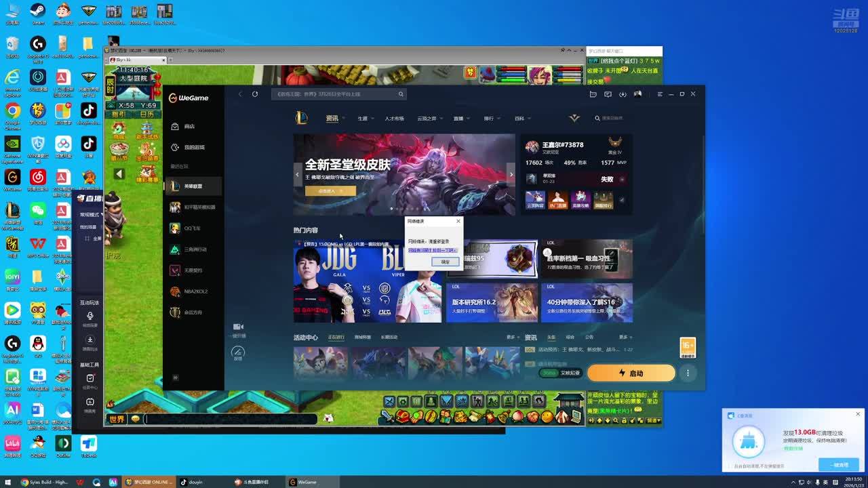Select QQ飞车 from the recent games list

click(x=192, y=228)
